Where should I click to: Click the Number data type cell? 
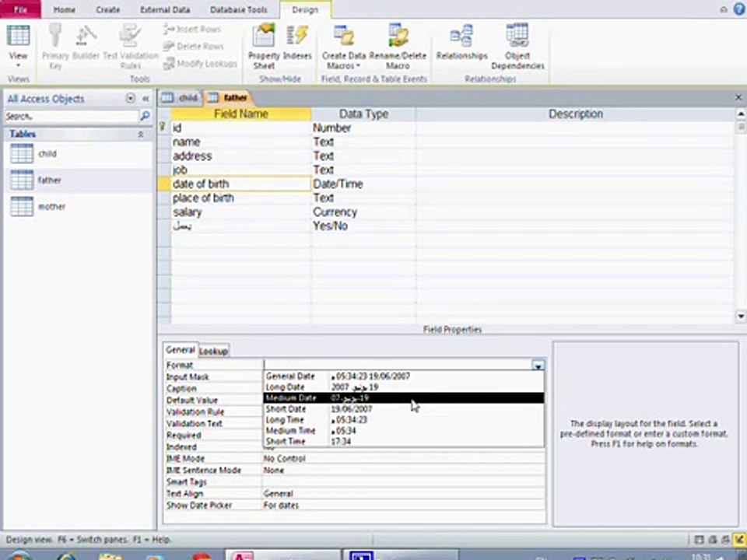(x=363, y=128)
